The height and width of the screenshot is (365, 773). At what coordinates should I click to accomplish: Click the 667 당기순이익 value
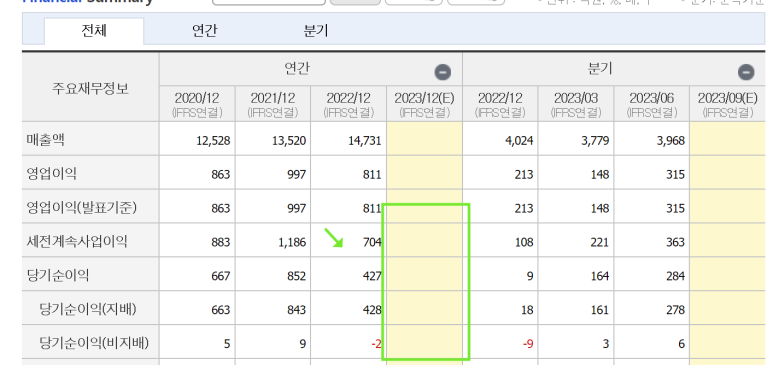tap(220, 276)
